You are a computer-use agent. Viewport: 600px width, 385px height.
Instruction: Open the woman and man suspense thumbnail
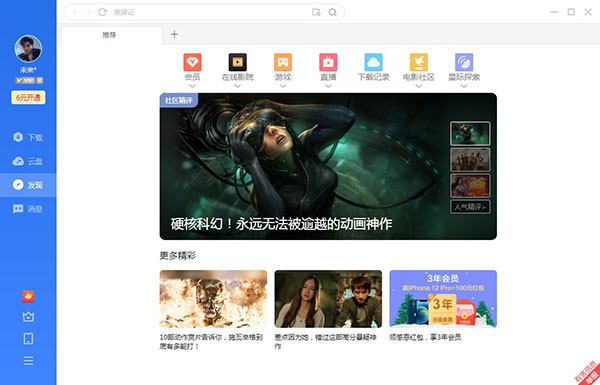coord(328,299)
